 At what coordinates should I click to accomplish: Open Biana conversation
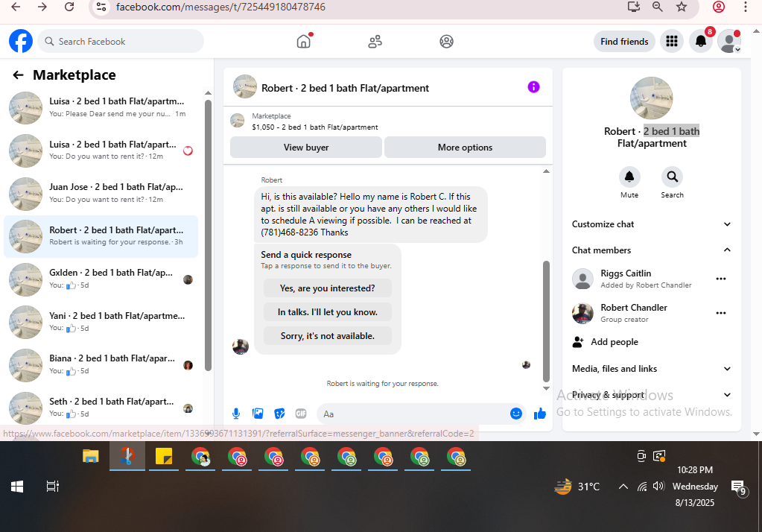tap(101, 364)
